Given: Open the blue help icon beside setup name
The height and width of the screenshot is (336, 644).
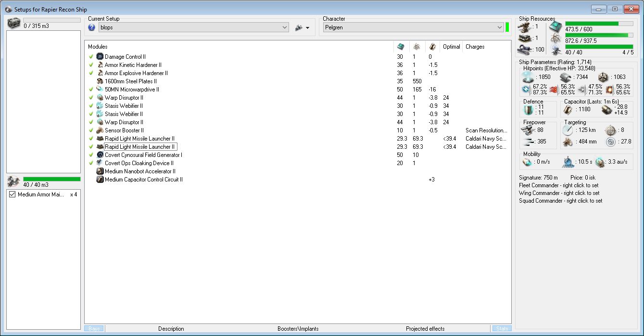Looking at the screenshot, I should (92, 28).
